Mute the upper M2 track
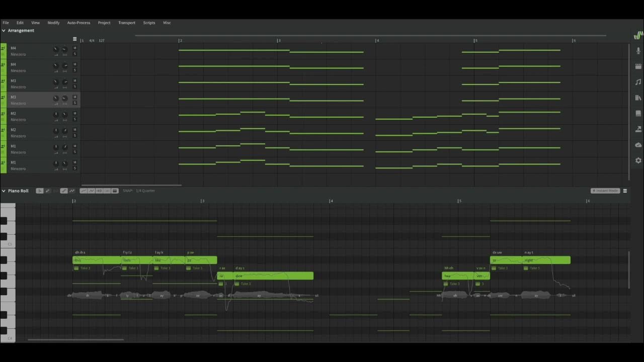This screenshot has height=362, width=644. pos(75,114)
